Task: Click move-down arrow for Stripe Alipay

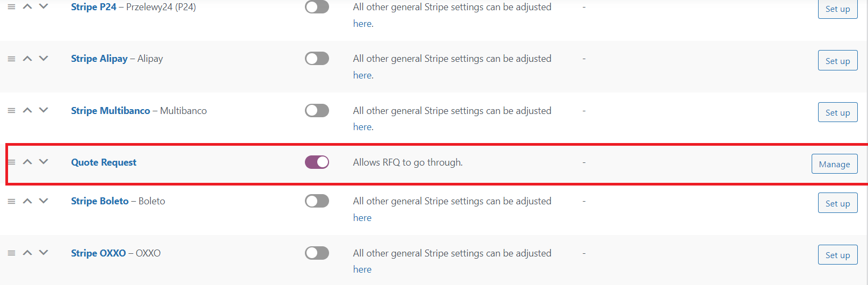Action: coord(44,59)
